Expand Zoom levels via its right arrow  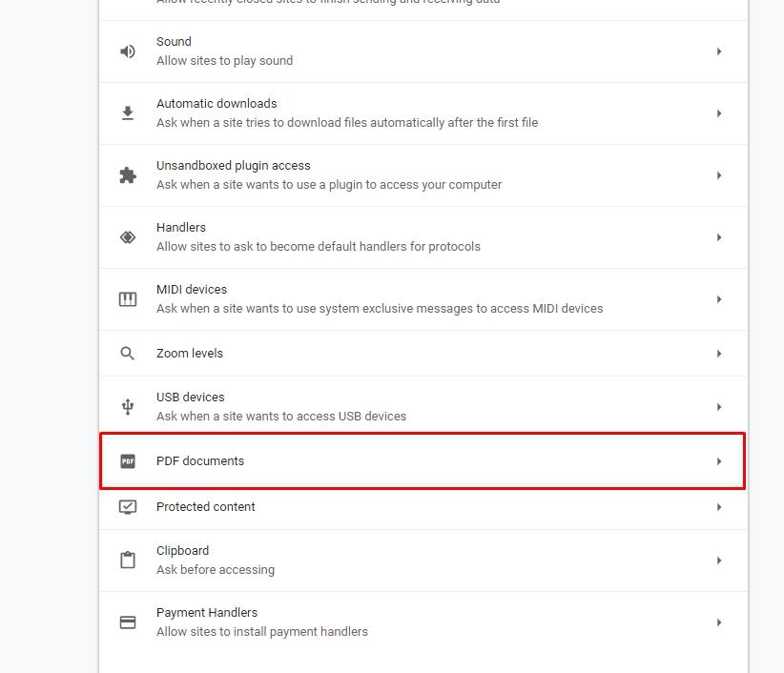(x=719, y=354)
